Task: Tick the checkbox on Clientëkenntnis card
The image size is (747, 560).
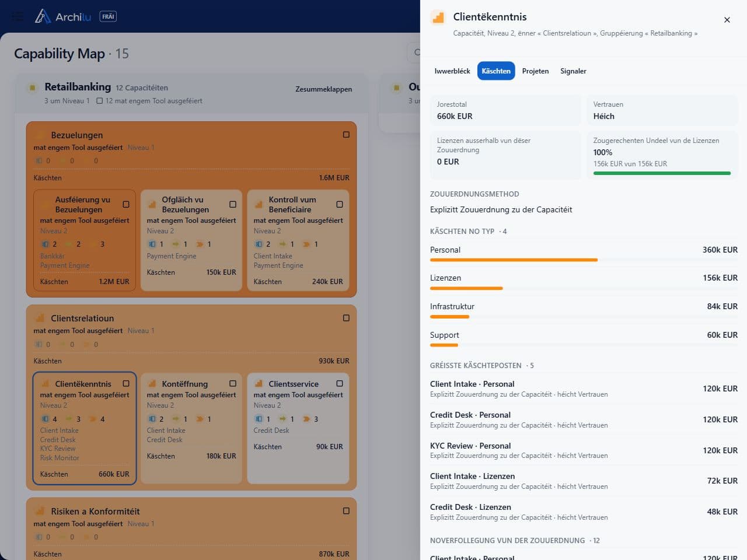Action: point(126,383)
